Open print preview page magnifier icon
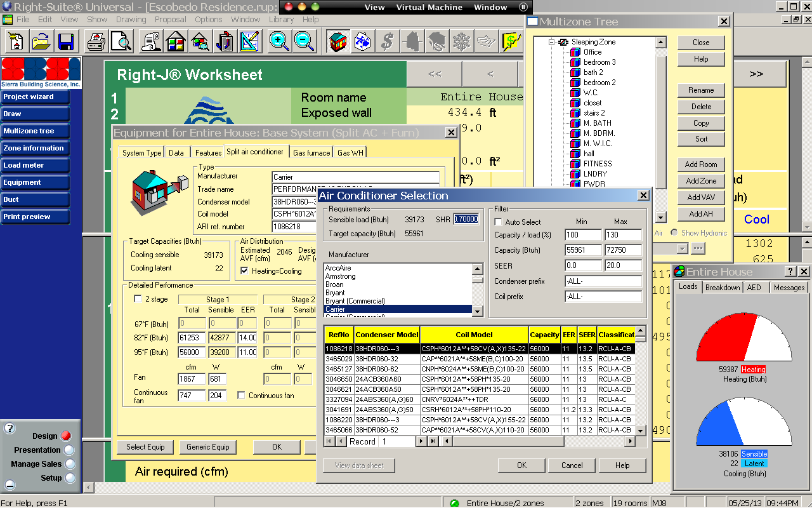This screenshot has width=812, height=508. tap(121, 42)
